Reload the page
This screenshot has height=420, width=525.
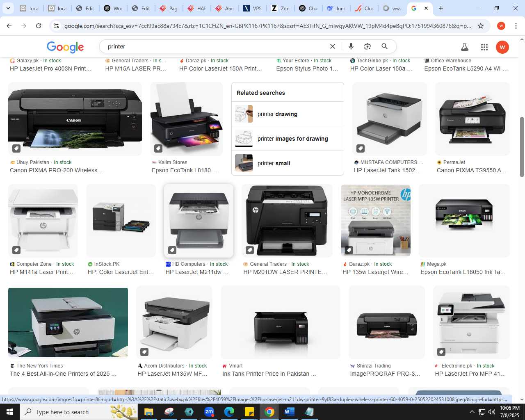click(x=39, y=26)
